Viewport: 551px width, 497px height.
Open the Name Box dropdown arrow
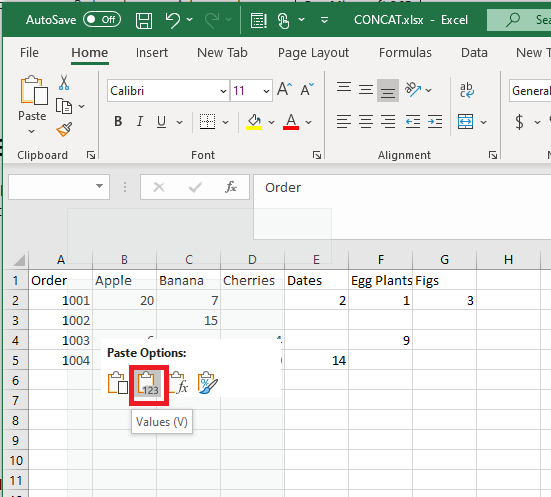tap(99, 186)
